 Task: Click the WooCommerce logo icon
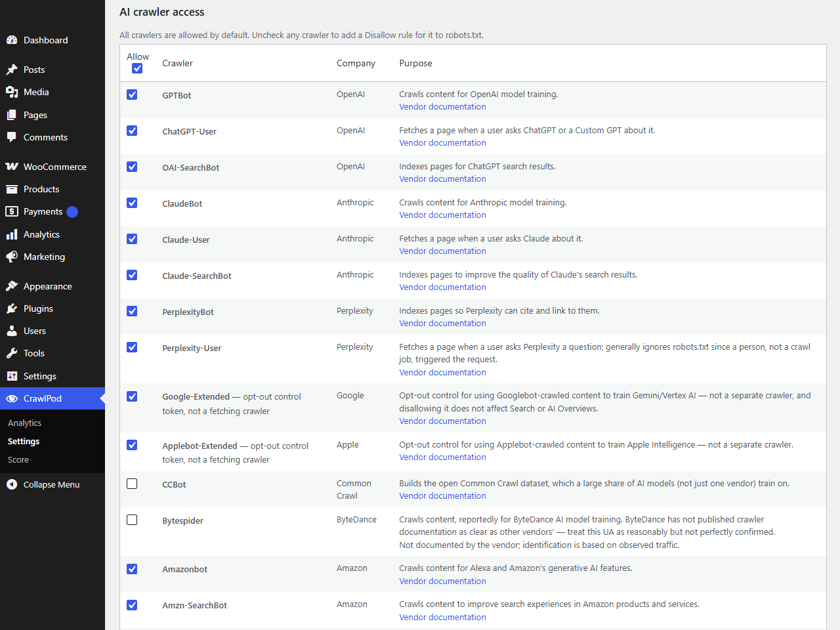click(12, 167)
